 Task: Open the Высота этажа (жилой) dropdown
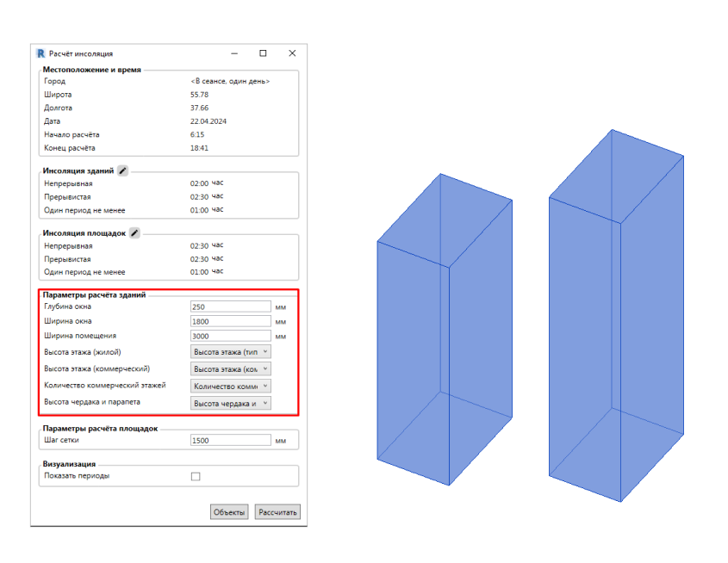(230, 351)
